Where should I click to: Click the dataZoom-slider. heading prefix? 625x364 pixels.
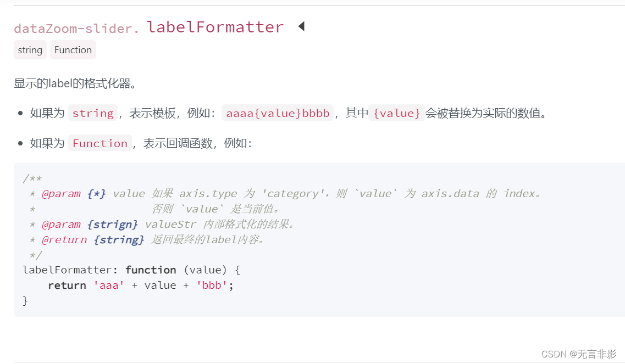coord(77,28)
